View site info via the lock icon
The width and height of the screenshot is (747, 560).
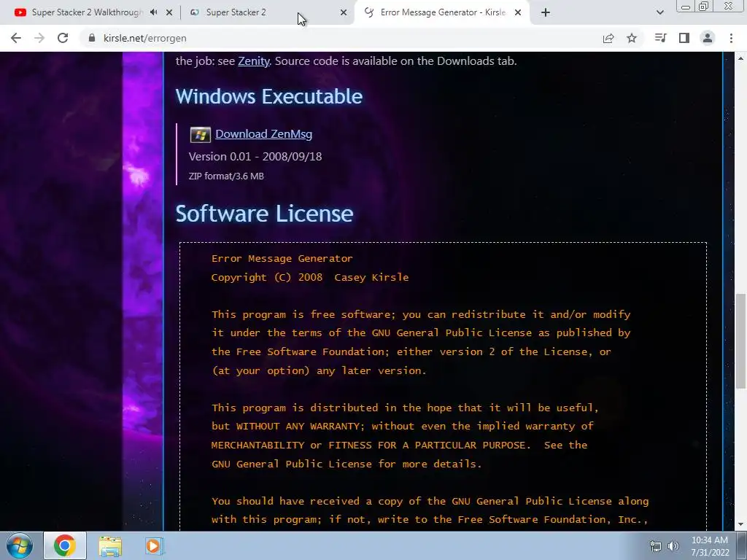(92, 38)
